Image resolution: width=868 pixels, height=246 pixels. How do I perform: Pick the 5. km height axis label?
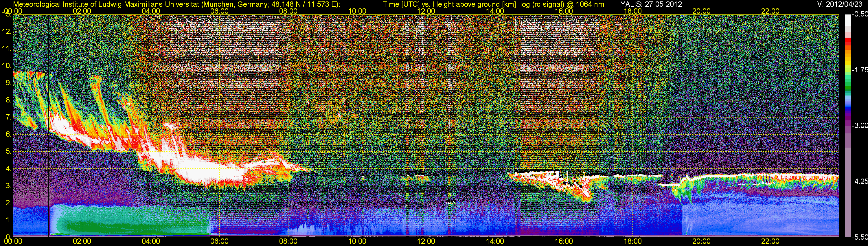tap(8, 152)
